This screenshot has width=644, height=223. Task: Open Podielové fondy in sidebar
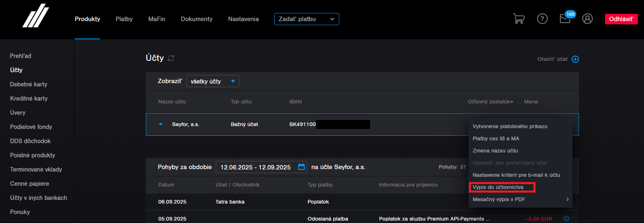point(31,127)
